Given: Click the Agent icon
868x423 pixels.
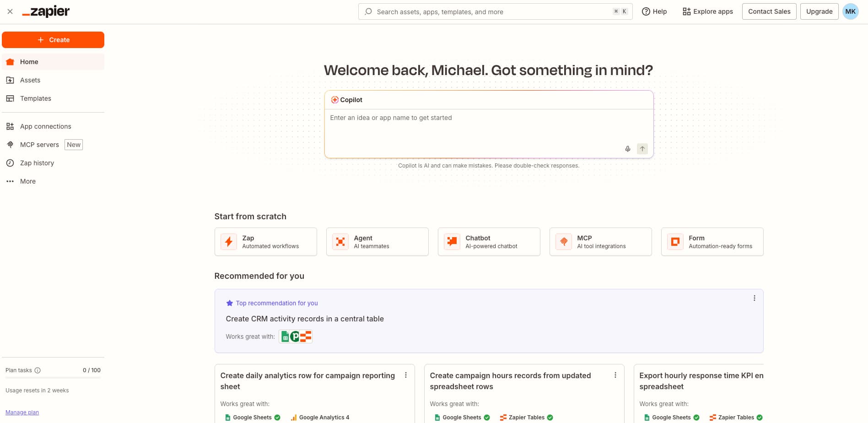Looking at the screenshot, I should [x=340, y=242].
